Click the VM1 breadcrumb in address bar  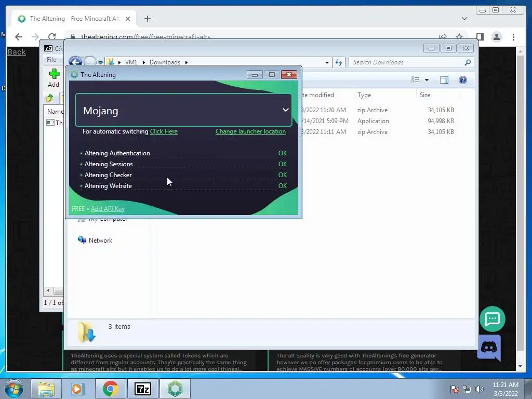[131, 62]
